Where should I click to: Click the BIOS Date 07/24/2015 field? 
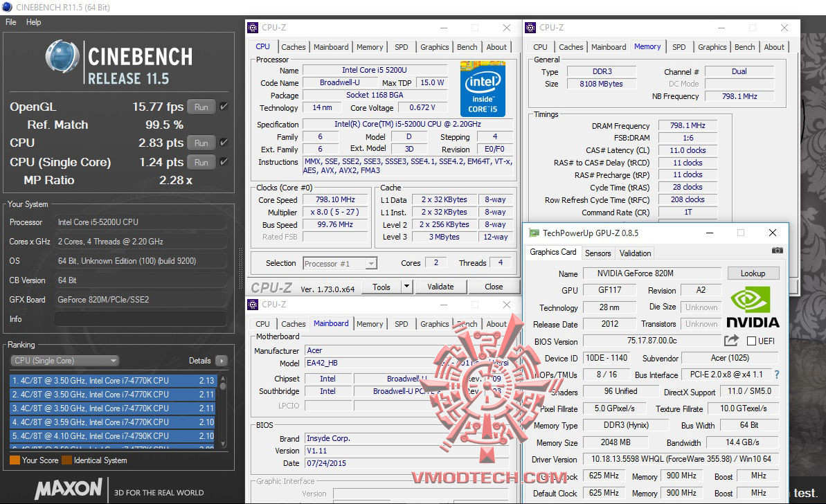(x=406, y=463)
